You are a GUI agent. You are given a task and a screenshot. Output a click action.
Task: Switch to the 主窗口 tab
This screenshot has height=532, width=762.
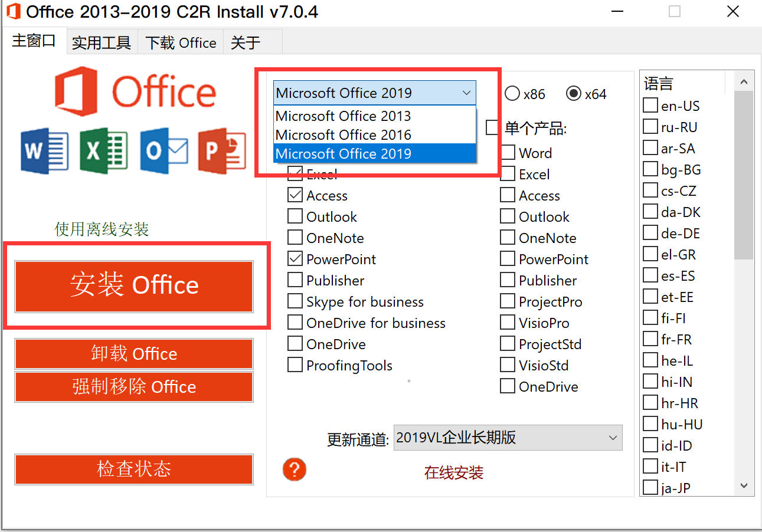tap(34, 41)
